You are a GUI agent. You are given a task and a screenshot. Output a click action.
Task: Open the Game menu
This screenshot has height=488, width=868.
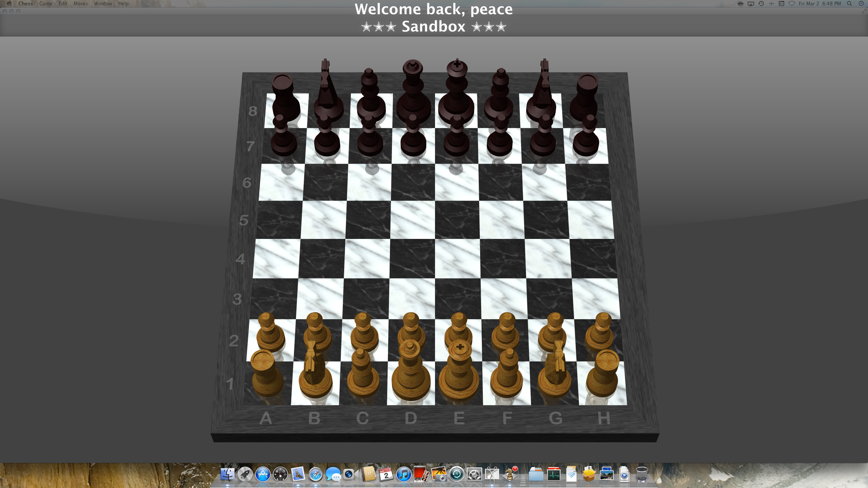click(x=46, y=4)
